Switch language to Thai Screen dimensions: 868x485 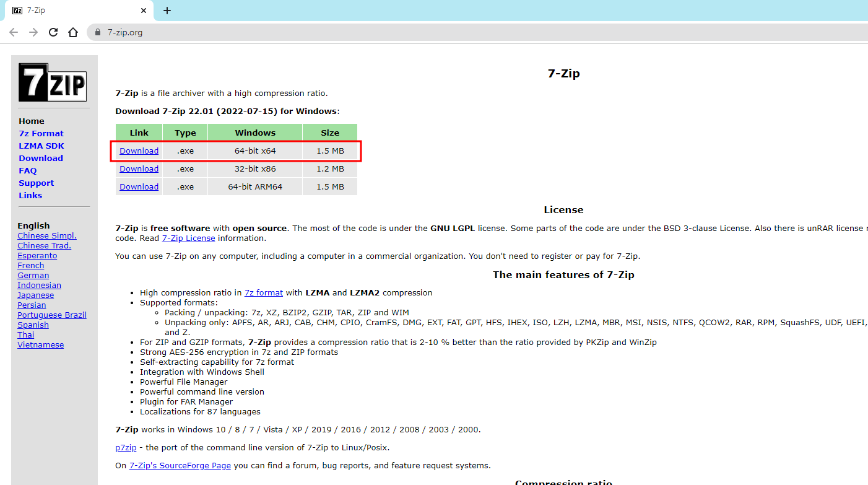click(26, 335)
